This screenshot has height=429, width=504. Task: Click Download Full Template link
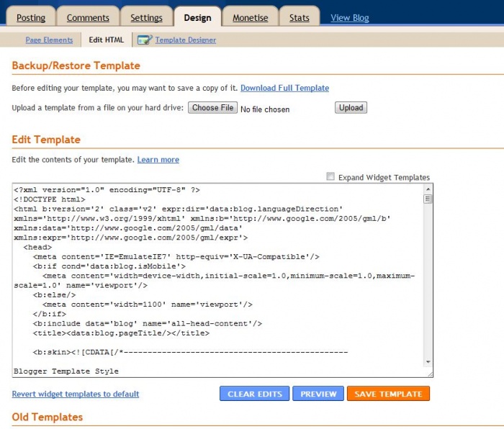[x=284, y=88]
